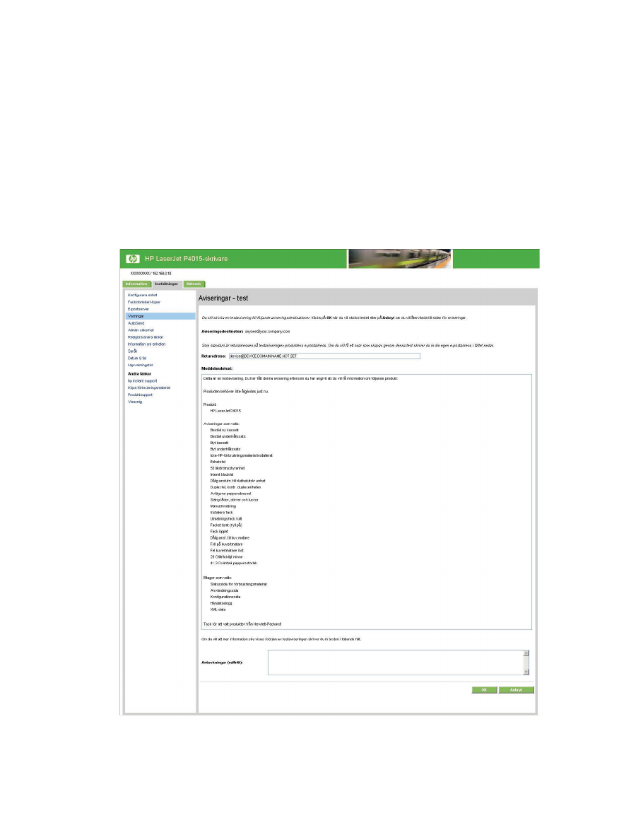Click the 'Beställ ny kassett' line

coord(224,430)
